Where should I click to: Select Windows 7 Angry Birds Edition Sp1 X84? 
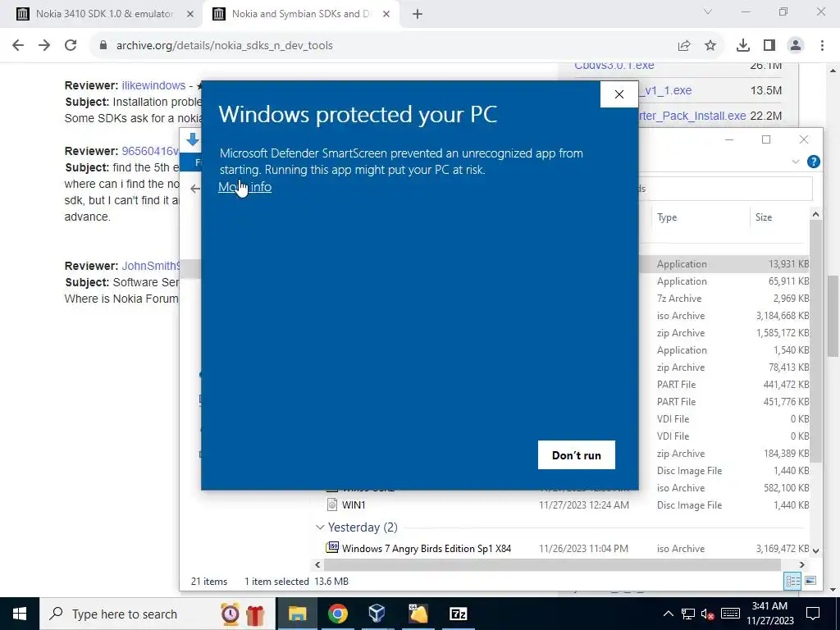coord(427,549)
